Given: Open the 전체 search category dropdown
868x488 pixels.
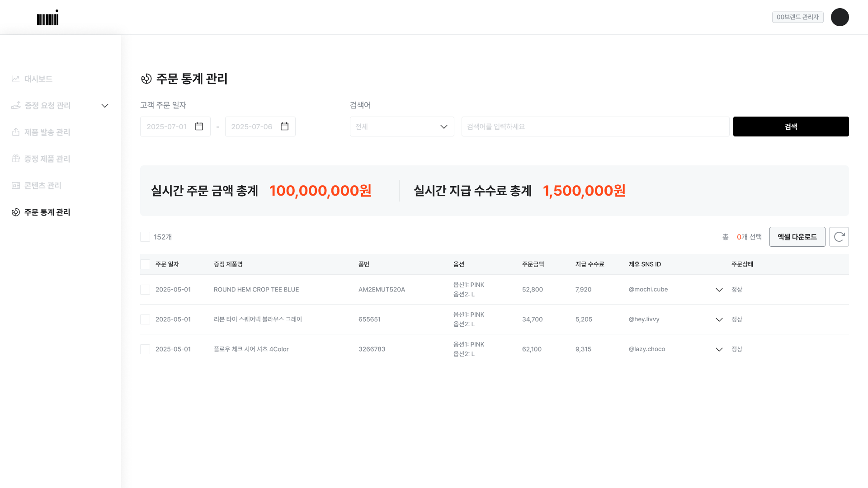Looking at the screenshot, I should pos(401,127).
